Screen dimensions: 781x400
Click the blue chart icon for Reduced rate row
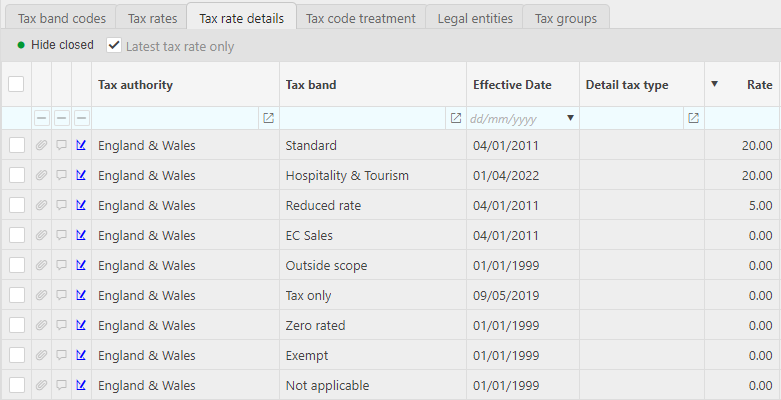coord(81,205)
